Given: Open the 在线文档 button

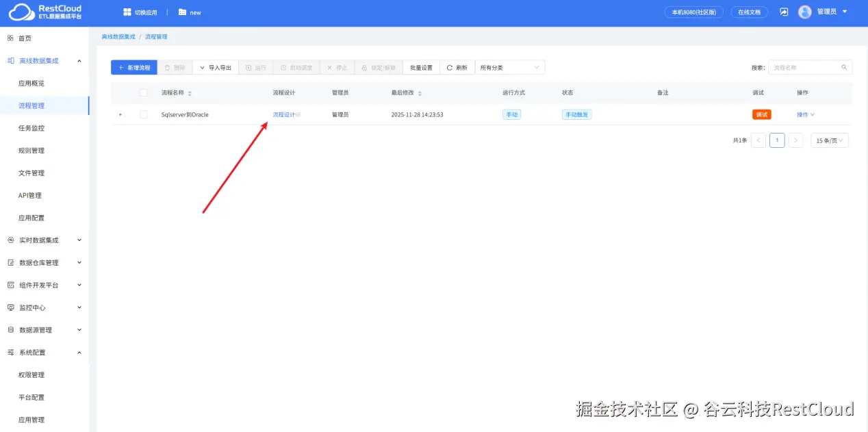Looking at the screenshot, I should coord(750,12).
